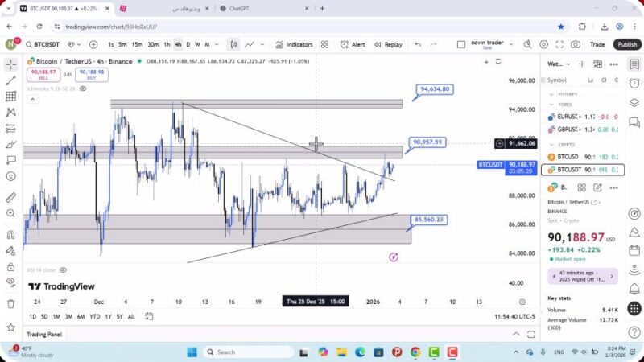Select the 15m timeframe
The width and height of the screenshot is (644, 362).
tap(137, 45)
